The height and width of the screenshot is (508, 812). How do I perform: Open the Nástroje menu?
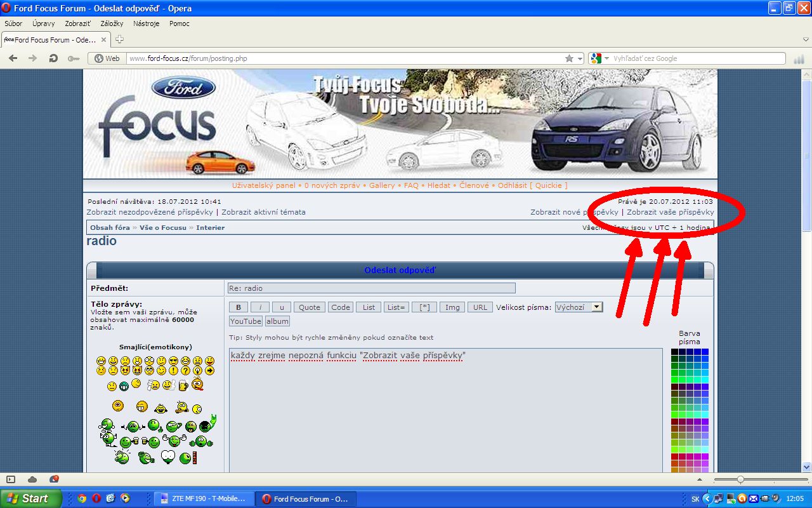point(146,23)
